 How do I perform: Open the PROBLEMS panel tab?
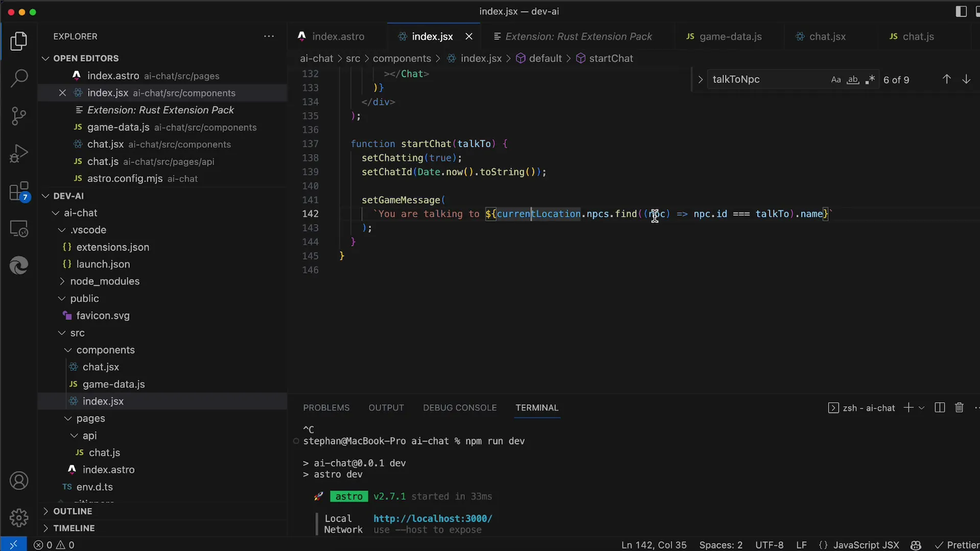(x=326, y=407)
